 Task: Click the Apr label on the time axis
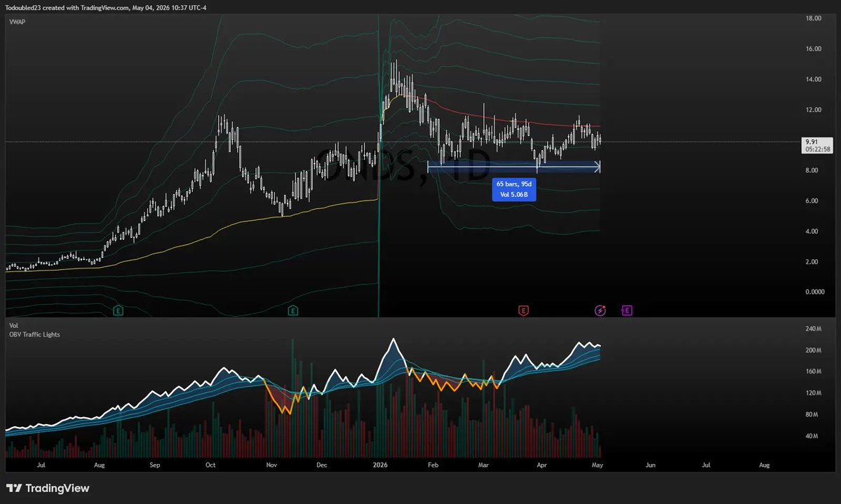(x=541, y=465)
